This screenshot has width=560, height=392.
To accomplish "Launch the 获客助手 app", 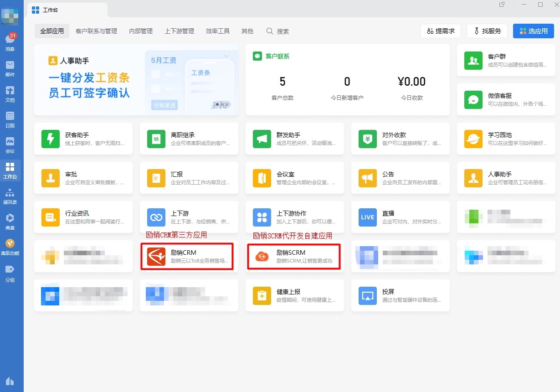I will [x=83, y=139].
